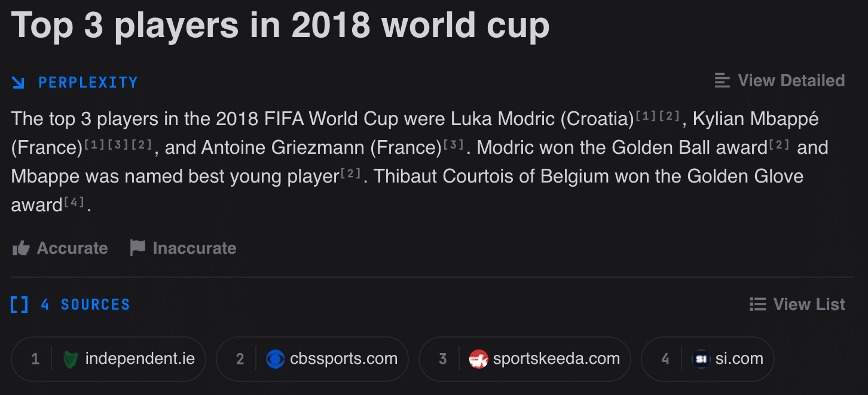The height and width of the screenshot is (395, 868).
Task: Click the si.com SI logo icon
Action: pos(700,359)
